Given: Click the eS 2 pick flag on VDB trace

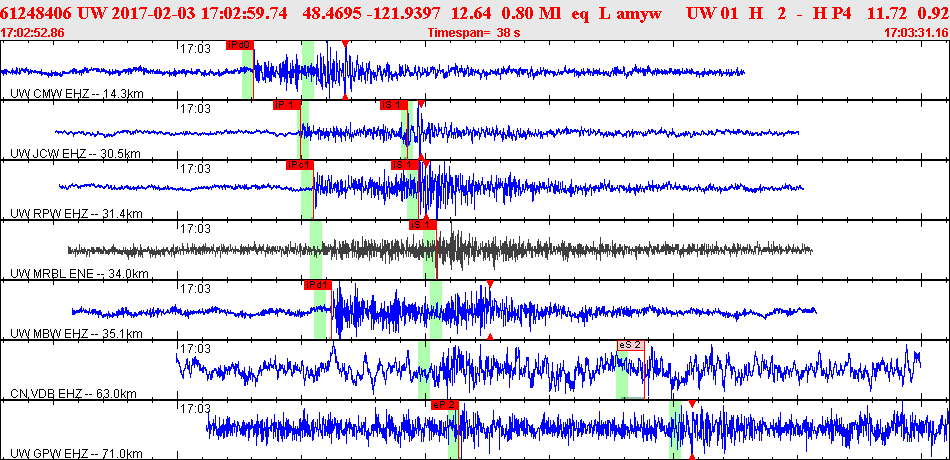Looking at the screenshot, I should pyautogui.click(x=631, y=345).
